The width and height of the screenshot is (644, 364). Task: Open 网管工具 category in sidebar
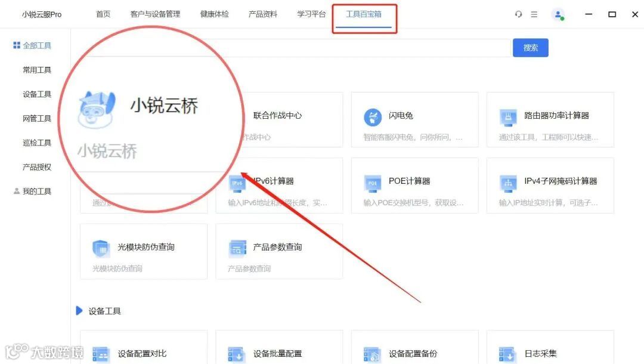37,118
